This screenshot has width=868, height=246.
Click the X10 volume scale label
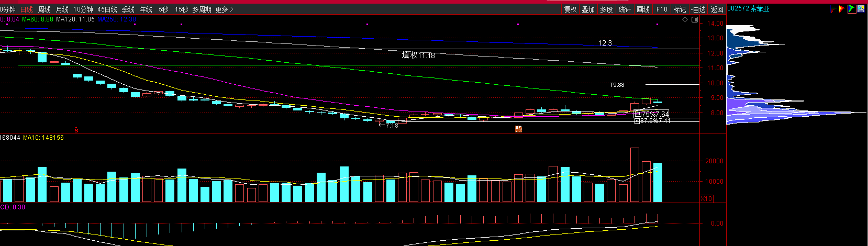point(706,199)
